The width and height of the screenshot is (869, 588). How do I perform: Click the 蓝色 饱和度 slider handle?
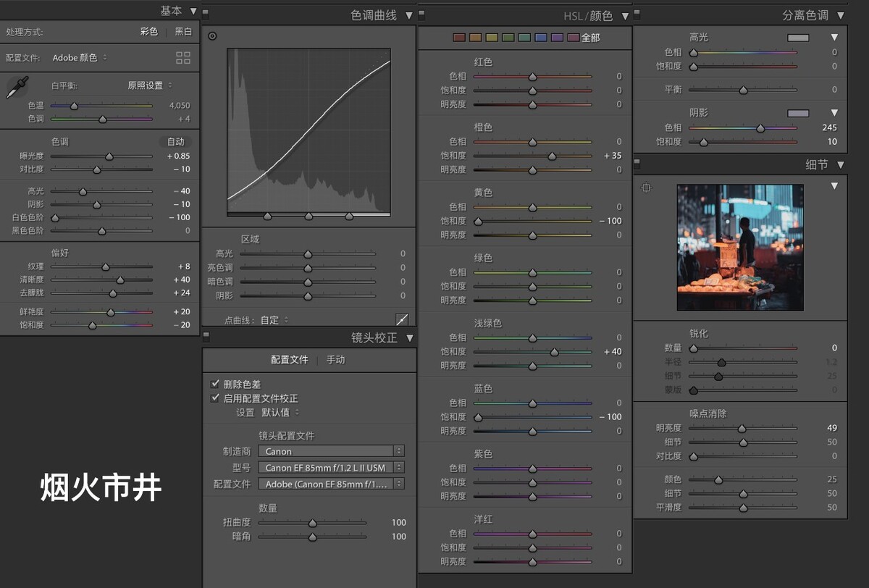pos(478,417)
